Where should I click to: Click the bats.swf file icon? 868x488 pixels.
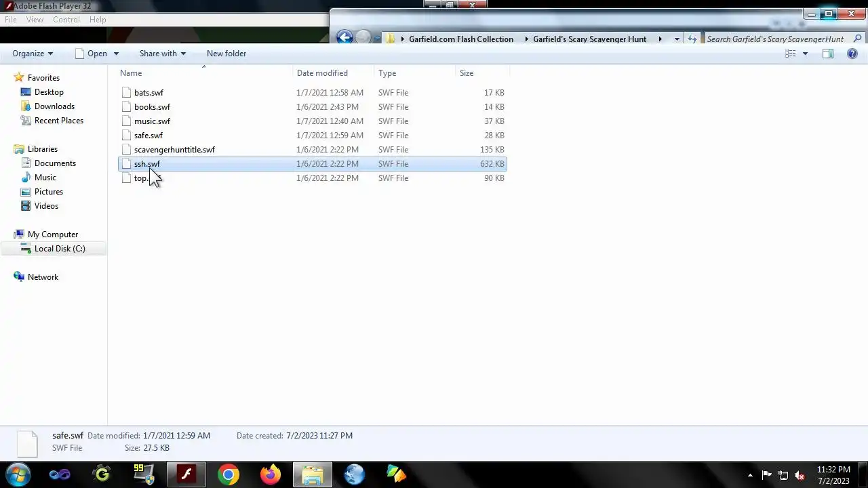click(126, 93)
